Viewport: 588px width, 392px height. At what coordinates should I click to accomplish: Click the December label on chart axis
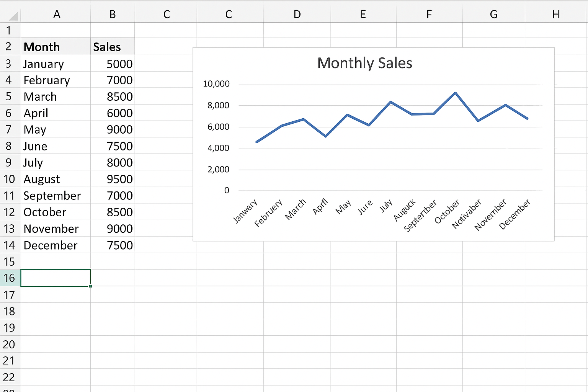pyautogui.click(x=514, y=214)
